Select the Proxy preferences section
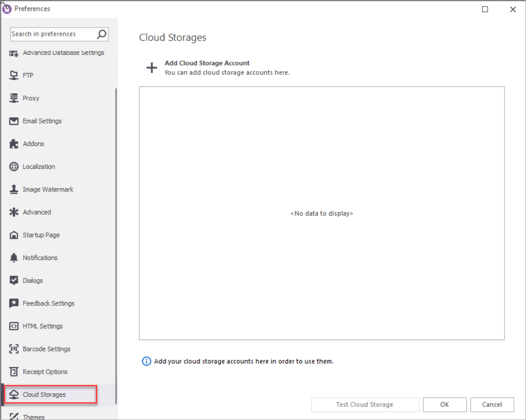The image size is (526, 420). tap(58, 98)
